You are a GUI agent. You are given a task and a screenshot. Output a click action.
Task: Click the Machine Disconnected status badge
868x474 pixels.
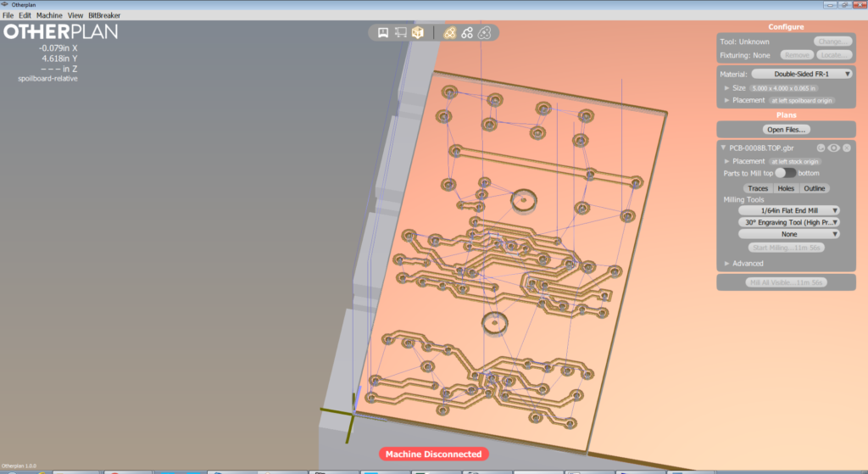coord(433,454)
